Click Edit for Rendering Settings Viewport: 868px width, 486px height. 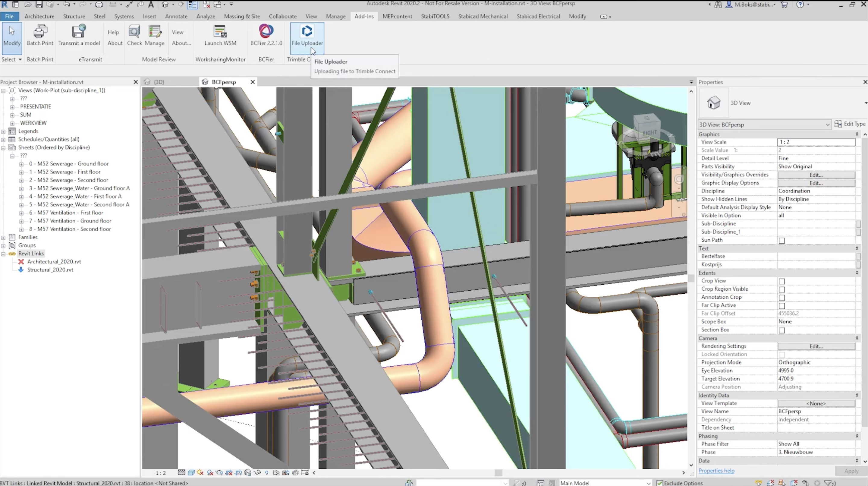pyautogui.click(x=816, y=346)
